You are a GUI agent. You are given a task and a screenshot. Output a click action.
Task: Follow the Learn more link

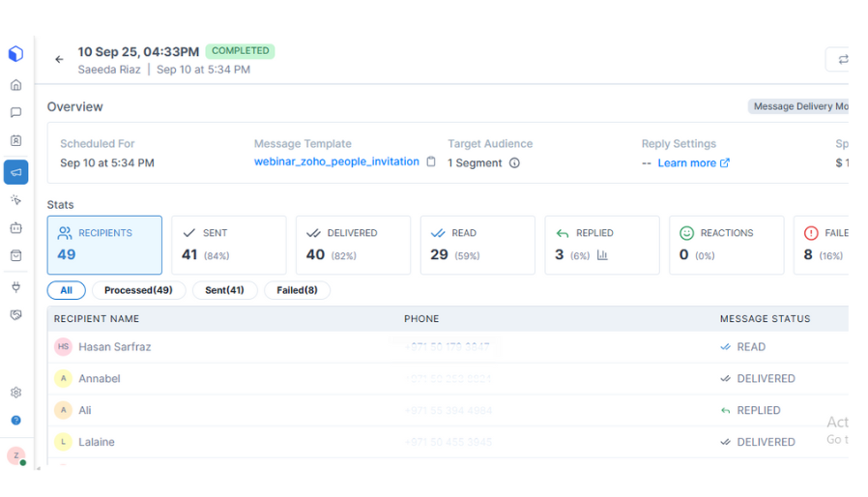click(x=693, y=163)
